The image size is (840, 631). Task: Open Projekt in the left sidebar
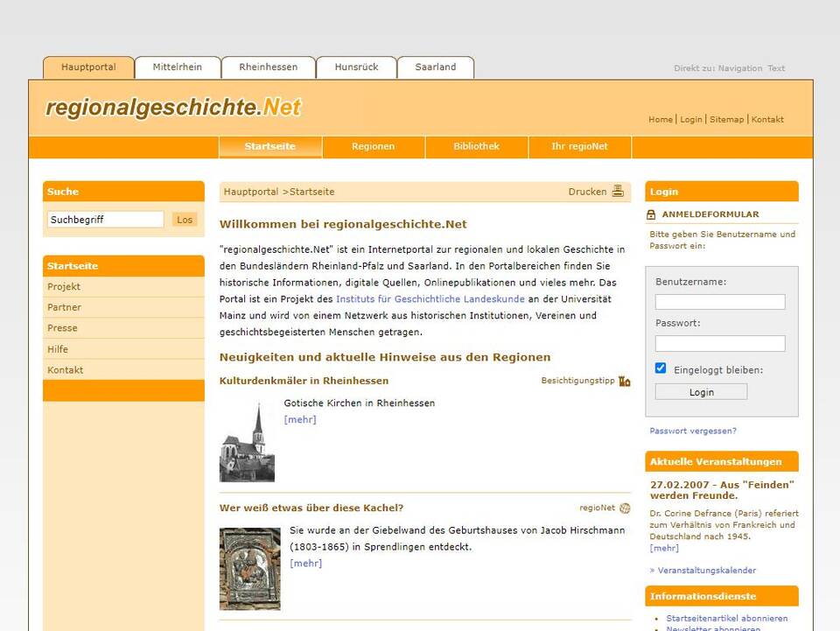pos(123,286)
